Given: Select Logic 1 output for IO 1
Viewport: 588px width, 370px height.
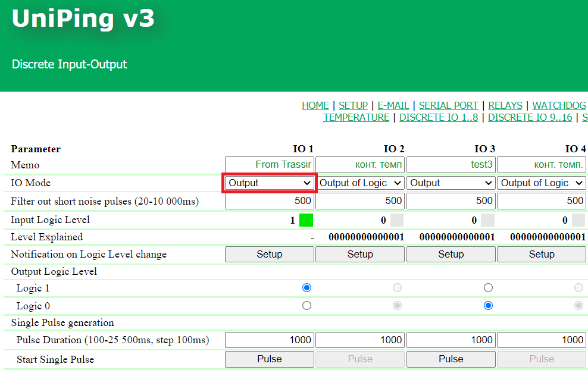Looking at the screenshot, I should (x=306, y=287).
